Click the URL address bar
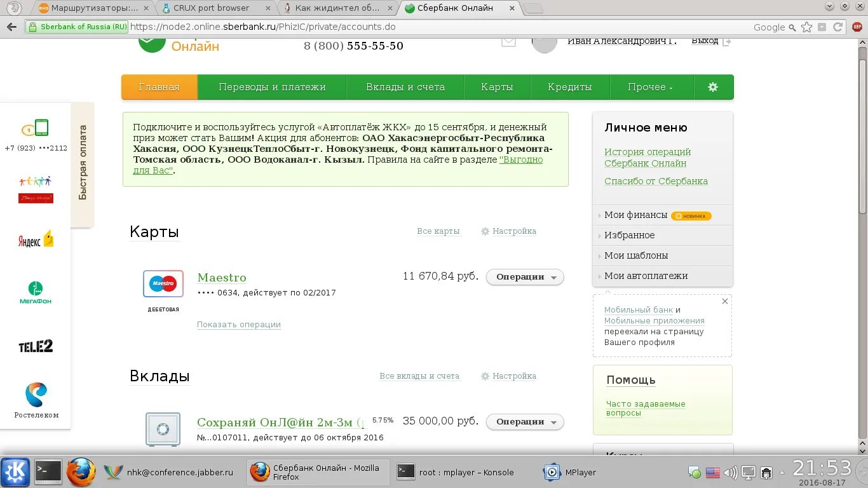Screen dimensions: 868x488 (x=438, y=27)
